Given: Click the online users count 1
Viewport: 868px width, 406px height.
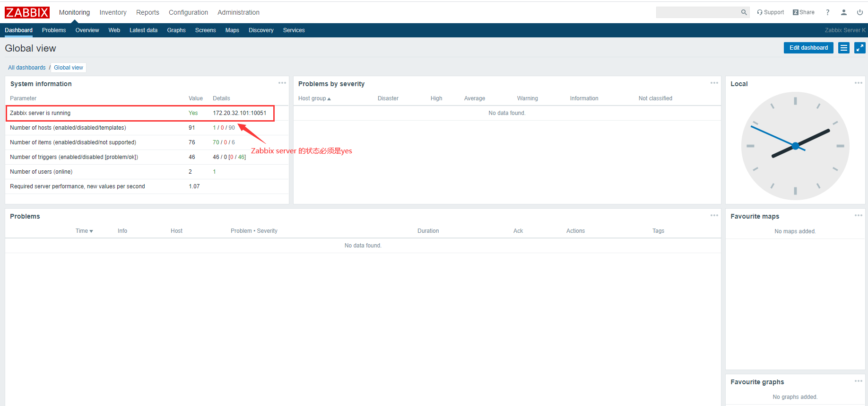Looking at the screenshot, I should [x=214, y=172].
